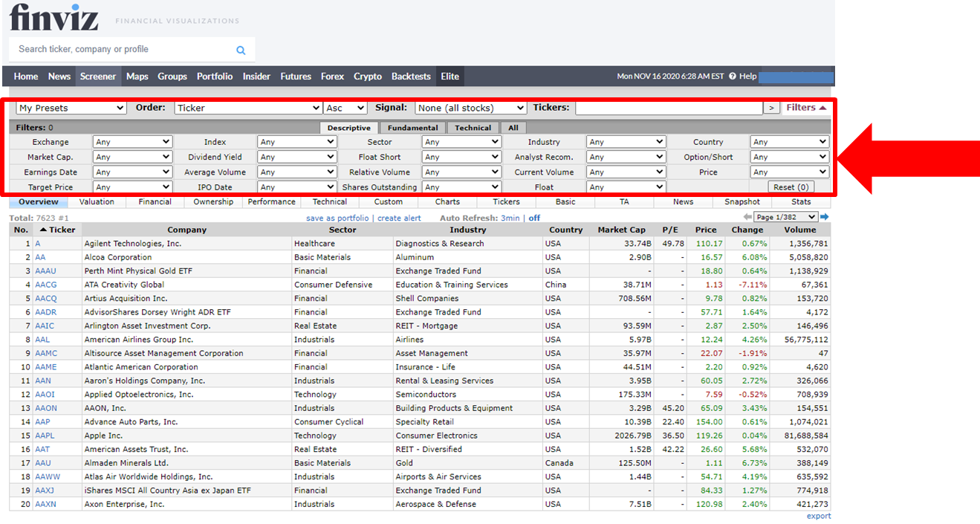Open the Maps menu item
Image resolution: width=980 pixels, height=524 pixels.
(x=137, y=77)
